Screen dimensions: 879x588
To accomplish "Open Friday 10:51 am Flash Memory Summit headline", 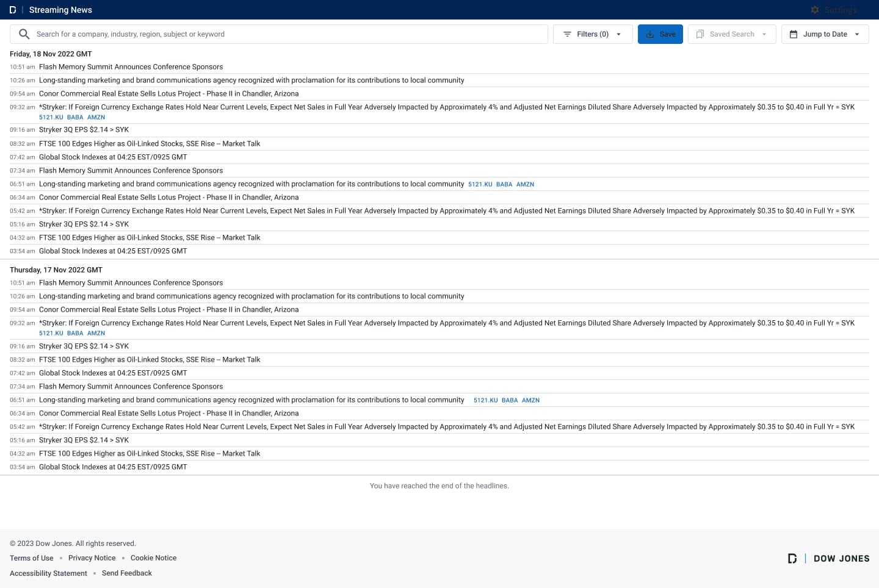I will point(131,67).
